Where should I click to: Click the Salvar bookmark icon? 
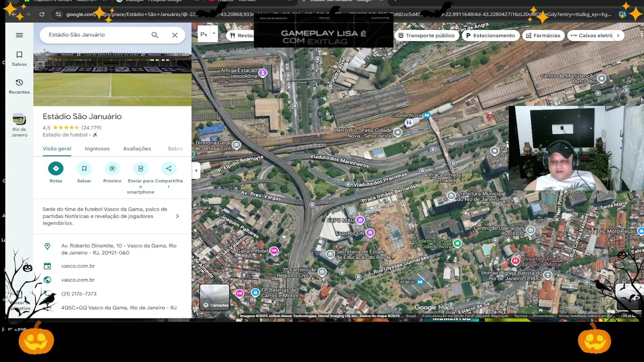click(x=84, y=168)
